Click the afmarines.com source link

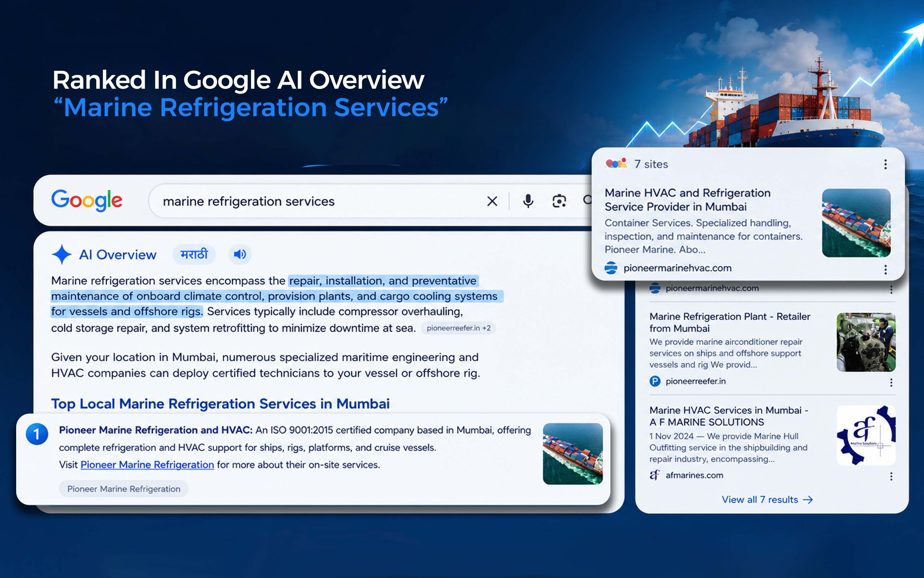pyautogui.click(x=694, y=475)
